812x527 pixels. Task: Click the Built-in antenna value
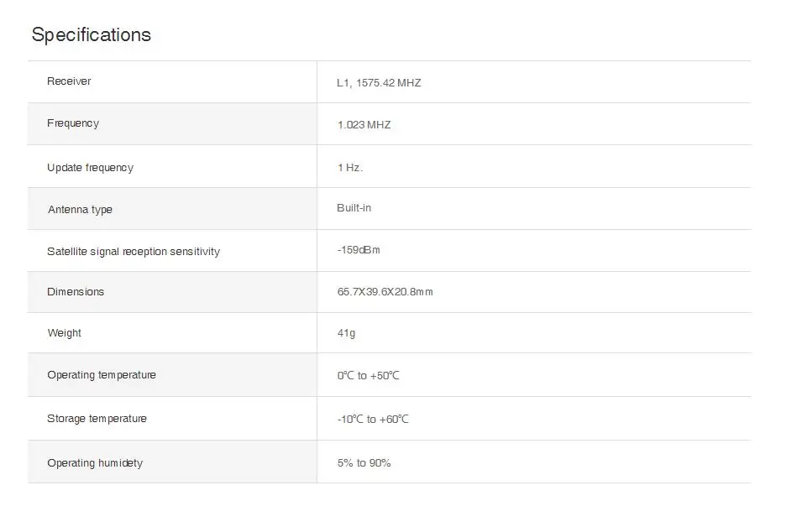[x=354, y=208]
